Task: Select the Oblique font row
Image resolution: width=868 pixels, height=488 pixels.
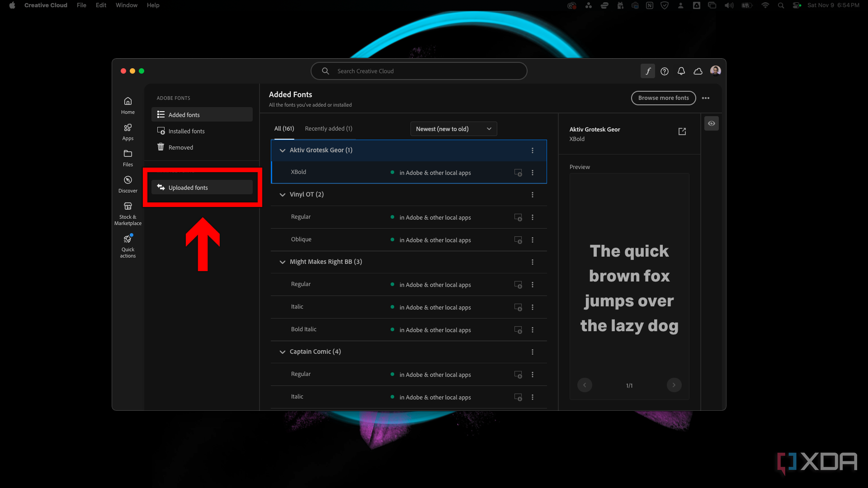Action: click(x=409, y=240)
